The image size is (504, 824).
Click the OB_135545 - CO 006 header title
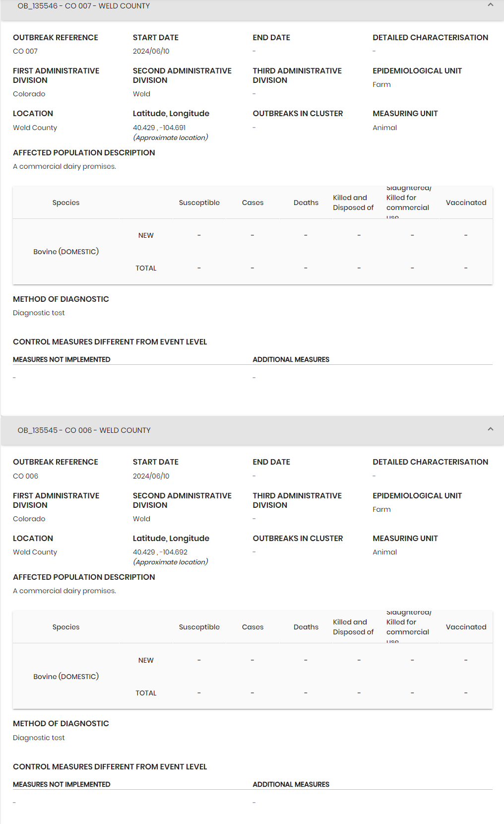pos(84,430)
